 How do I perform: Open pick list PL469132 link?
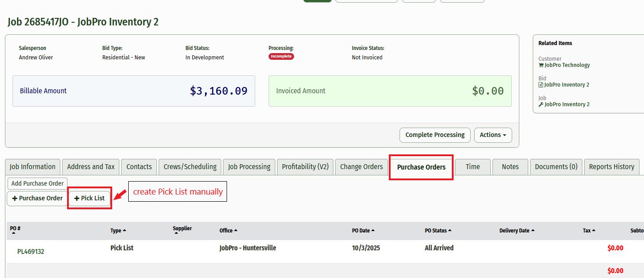click(x=31, y=252)
